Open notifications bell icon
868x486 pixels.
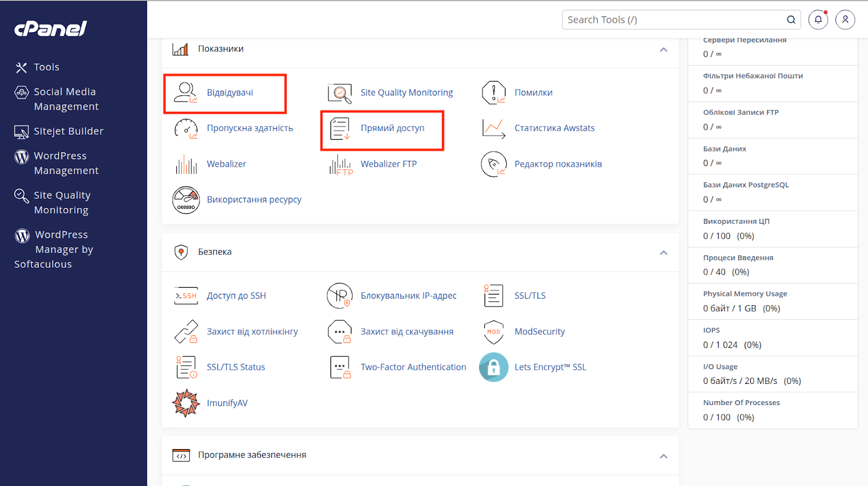[818, 20]
